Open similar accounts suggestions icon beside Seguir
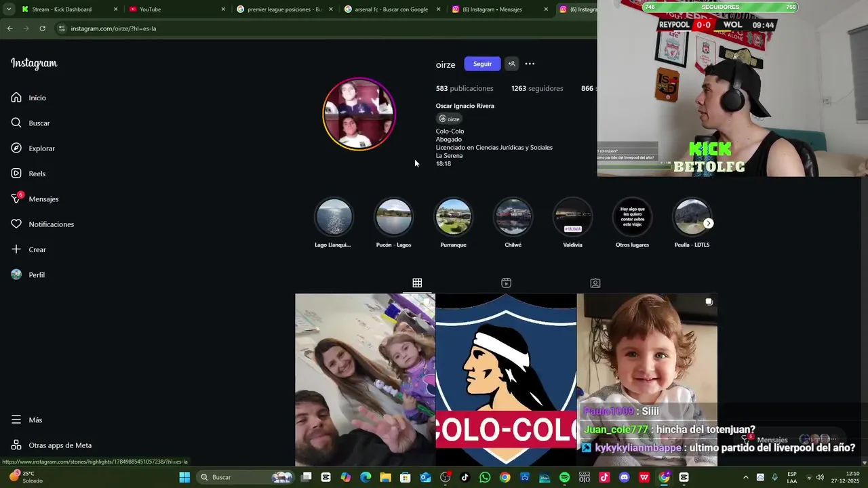 coord(512,64)
